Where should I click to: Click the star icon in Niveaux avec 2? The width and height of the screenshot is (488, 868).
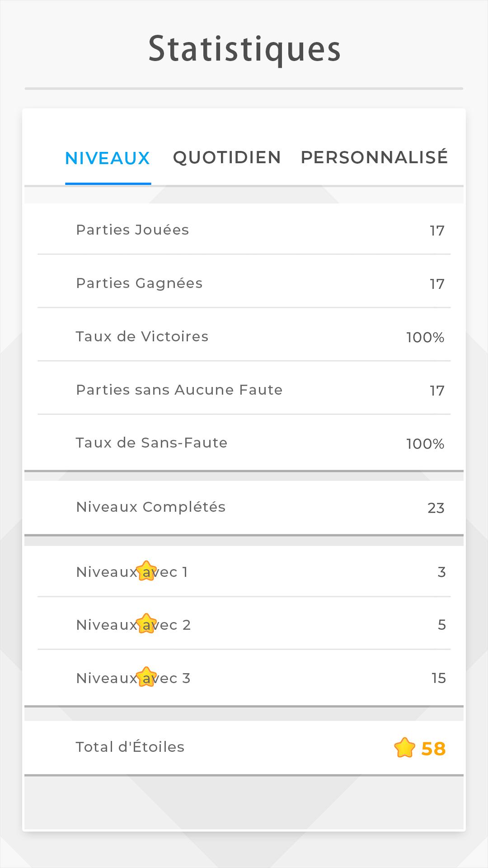[146, 623]
